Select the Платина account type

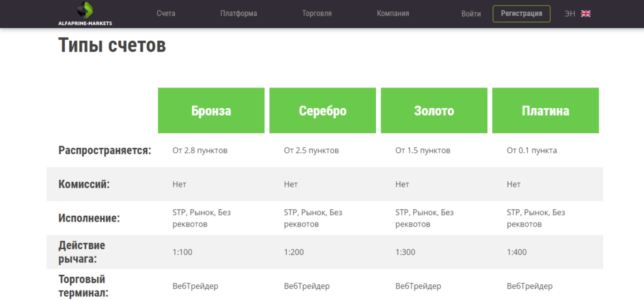545,111
